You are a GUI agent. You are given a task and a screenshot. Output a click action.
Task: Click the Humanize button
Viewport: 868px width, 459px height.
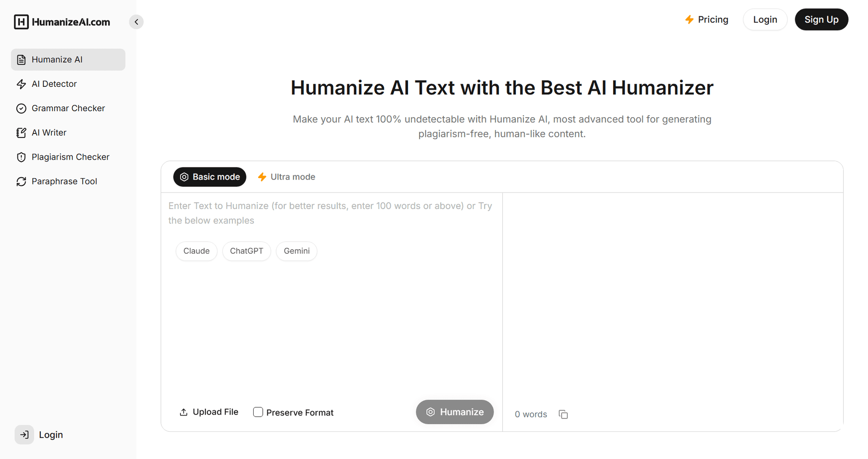point(454,412)
